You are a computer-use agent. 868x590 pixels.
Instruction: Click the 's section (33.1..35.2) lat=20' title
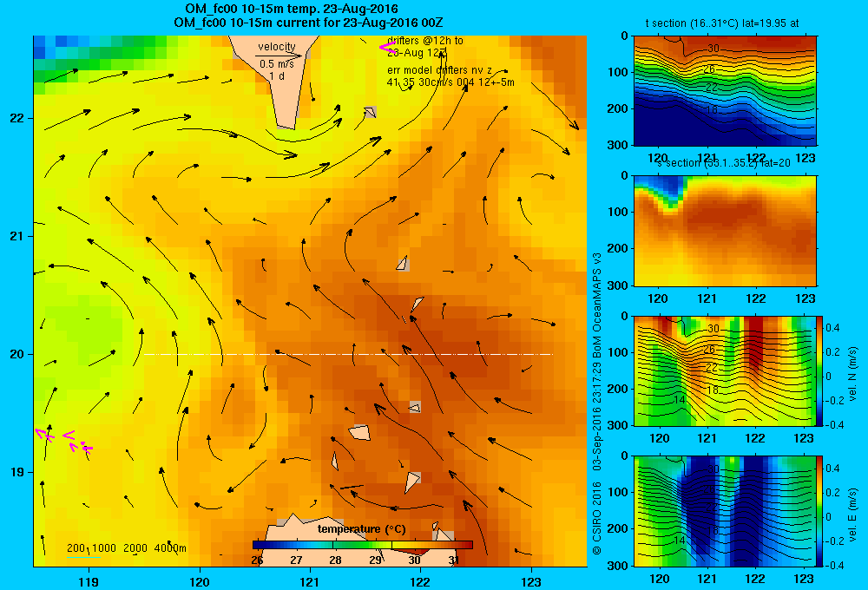click(724, 163)
